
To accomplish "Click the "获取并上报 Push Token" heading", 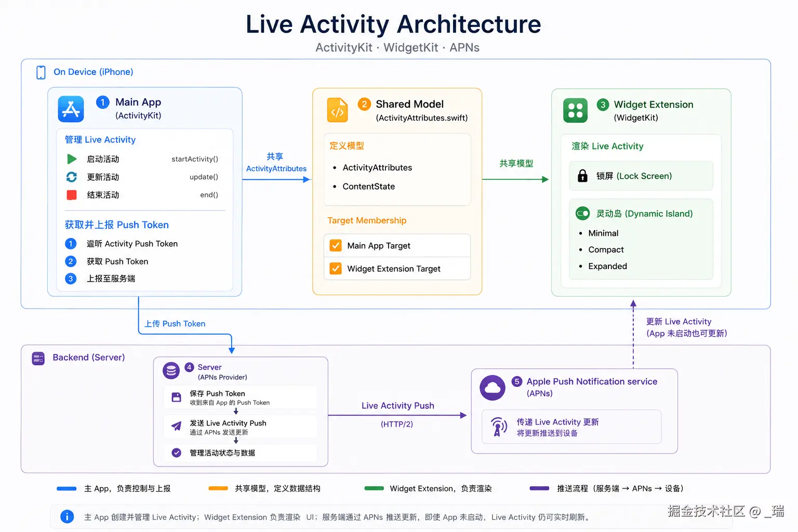I will (x=117, y=225).
